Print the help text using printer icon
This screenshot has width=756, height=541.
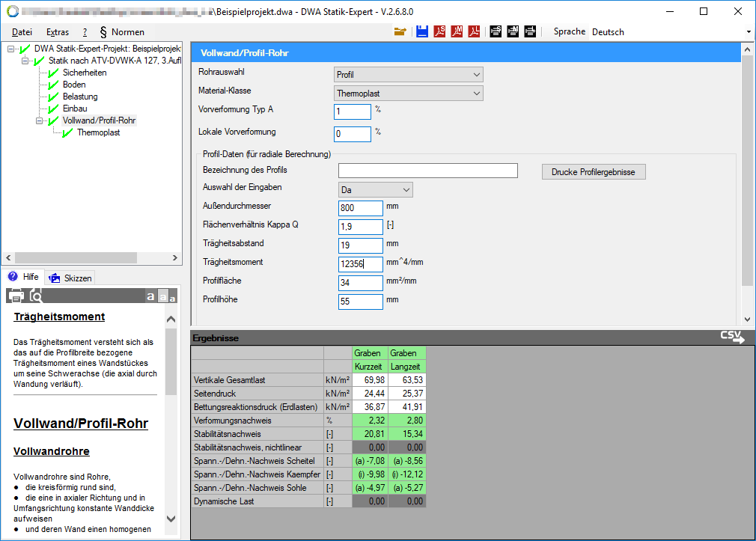click(x=16, y=296)
